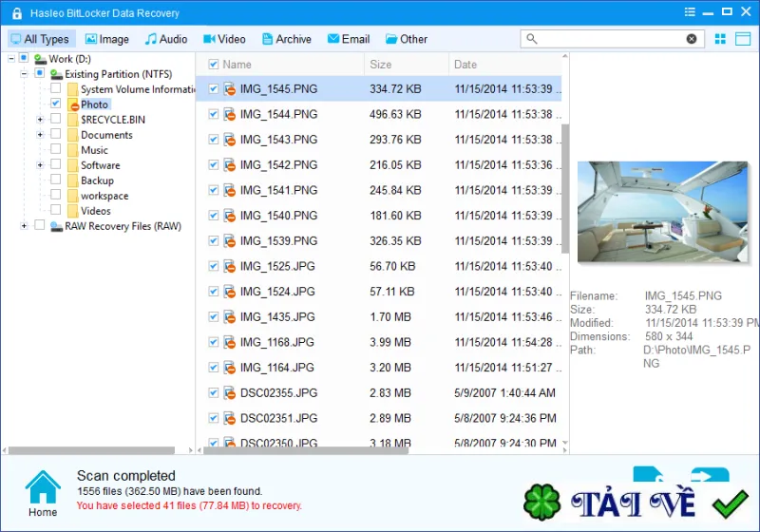Open the menu list icon in title bar

[x=690, y=12]
